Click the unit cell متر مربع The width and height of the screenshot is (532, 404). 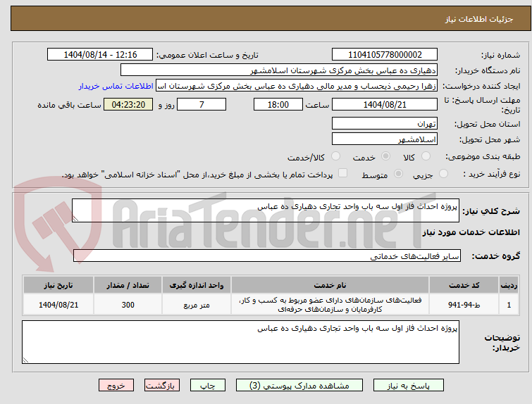click(x=197, y=305)
